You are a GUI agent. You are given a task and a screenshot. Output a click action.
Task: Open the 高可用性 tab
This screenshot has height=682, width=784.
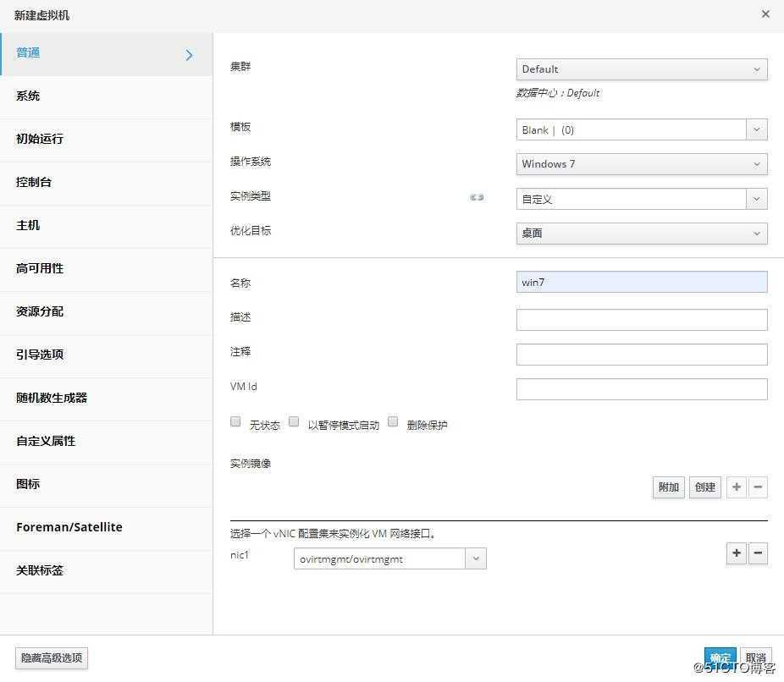click(x=106, y=269)
